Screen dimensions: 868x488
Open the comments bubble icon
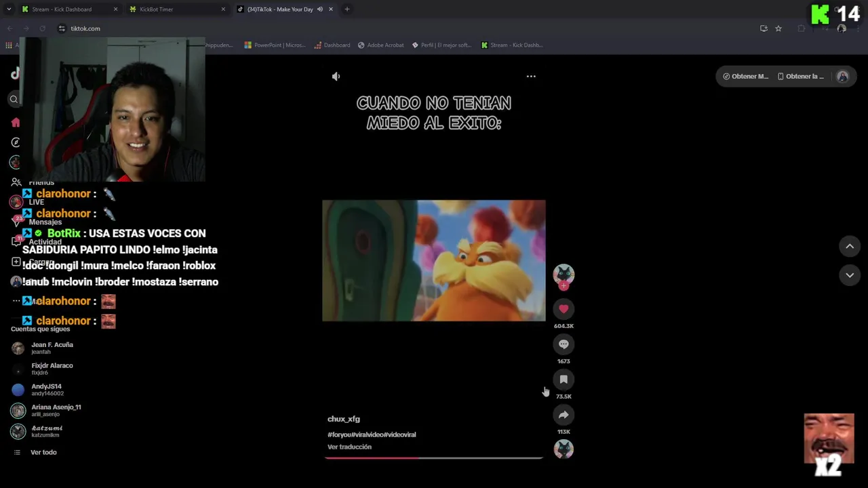[x=564, y=344]
